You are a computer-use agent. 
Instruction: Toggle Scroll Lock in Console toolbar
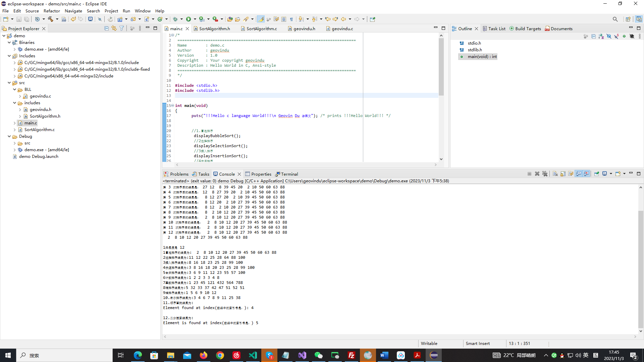coord(563,174)
